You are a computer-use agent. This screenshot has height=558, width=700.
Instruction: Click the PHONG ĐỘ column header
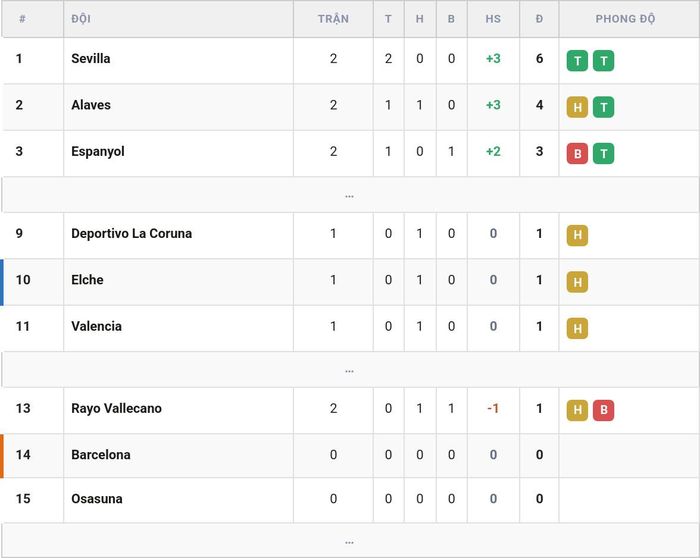[625, 19]
